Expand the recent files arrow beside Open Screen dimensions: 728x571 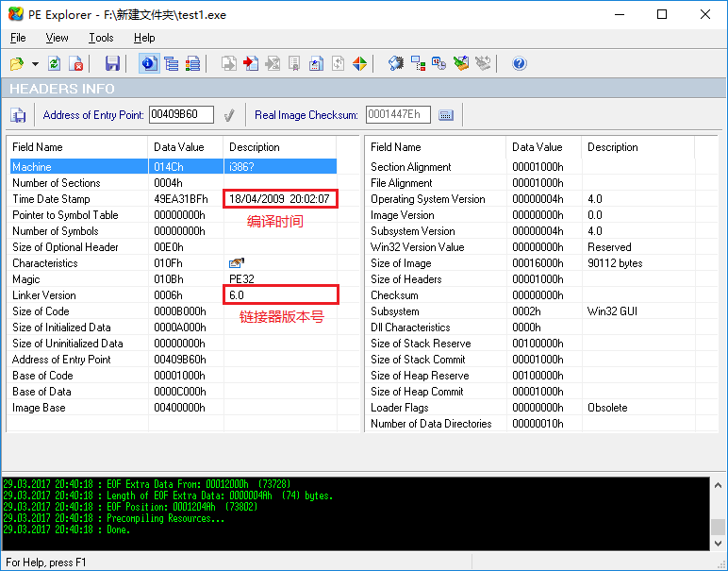tap(35, 64)
